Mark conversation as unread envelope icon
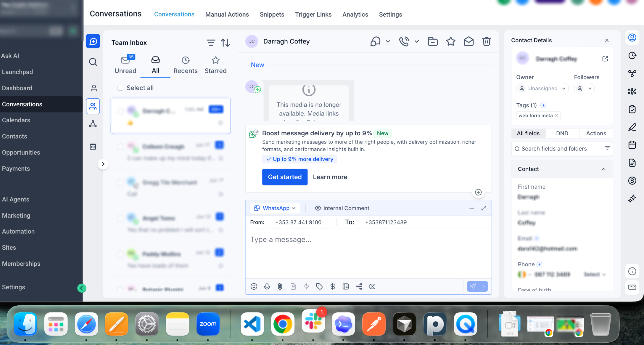Image resolution: width=644 pixels, height=345 pixels. tap(468, 41)
